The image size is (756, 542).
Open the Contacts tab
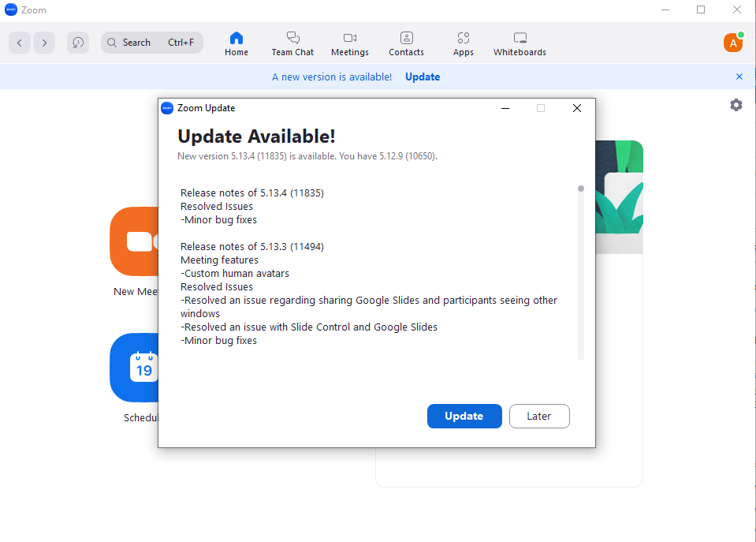[406, 43]
